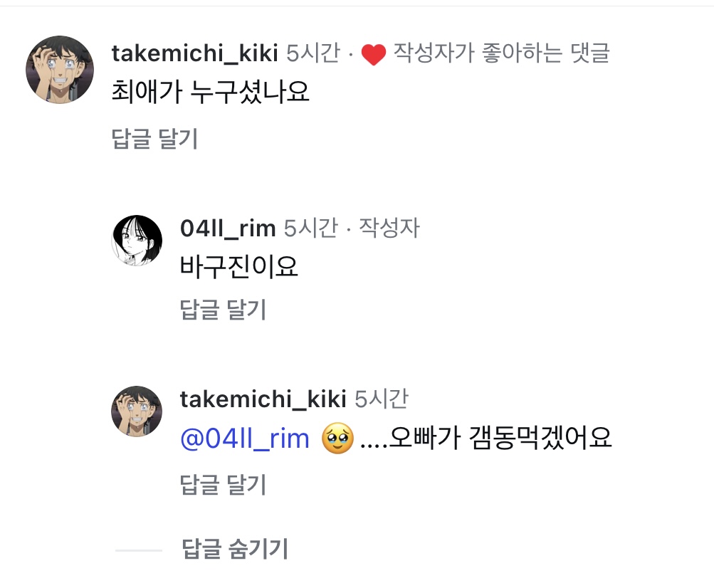Click takemichi_kiki username above the @04ll_rim mention
This screenshot has width=714, height=588.
click(x=263, y=400)
